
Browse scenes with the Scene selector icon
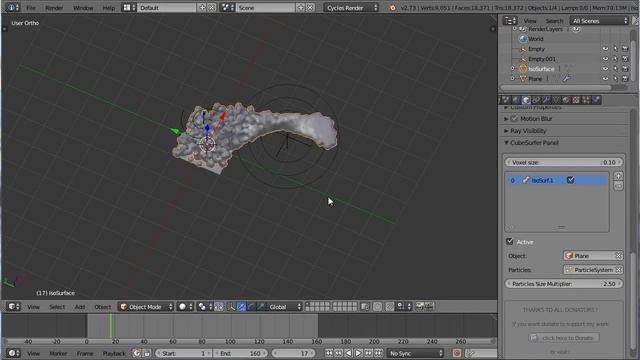tap(227, 7)
